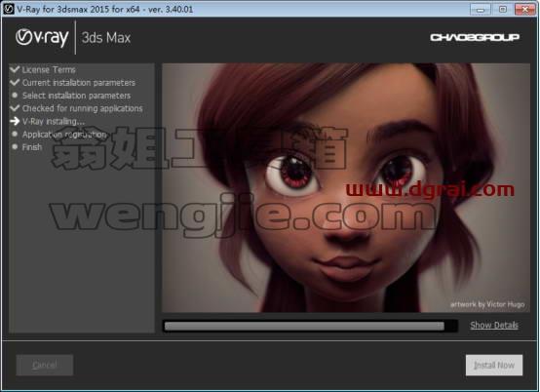The height and width of the screenshot is (392, 540).
Task: Open Show Details link
Action: tap(494, 325)
